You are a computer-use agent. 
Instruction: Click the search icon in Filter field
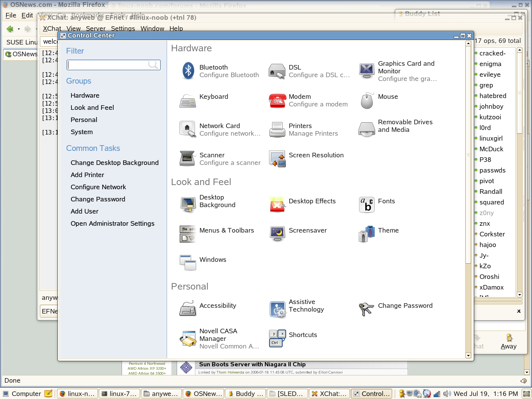[153, 65]
